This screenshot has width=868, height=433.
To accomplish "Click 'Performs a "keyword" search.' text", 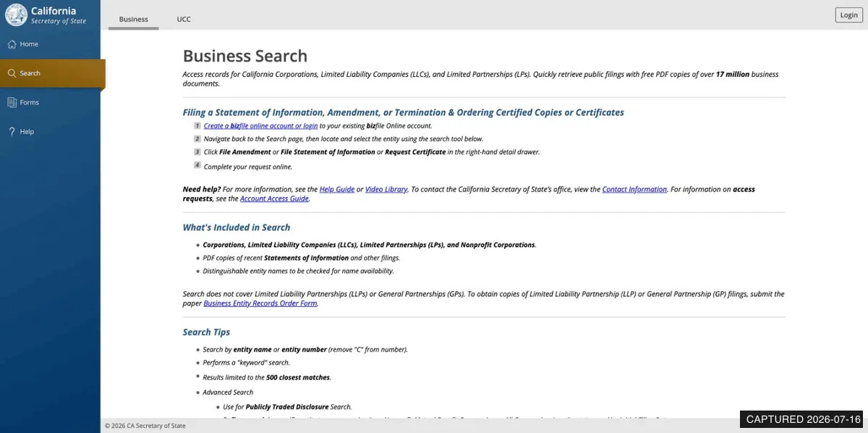I will pyautogui.click(x=247, y=363).
